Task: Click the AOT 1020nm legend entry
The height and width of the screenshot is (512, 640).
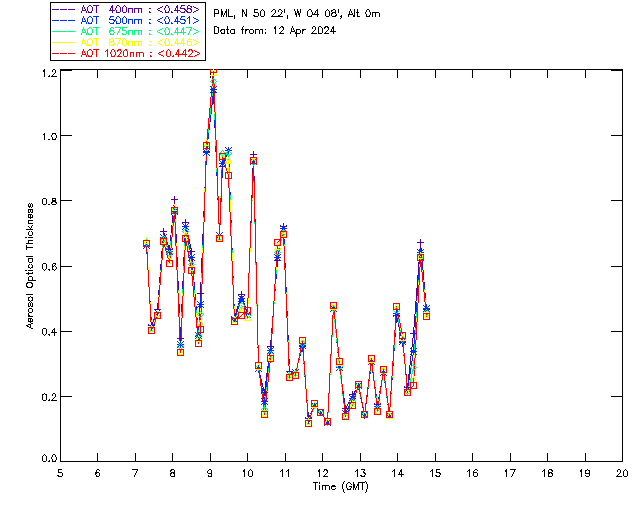Action: pos(127,53)
